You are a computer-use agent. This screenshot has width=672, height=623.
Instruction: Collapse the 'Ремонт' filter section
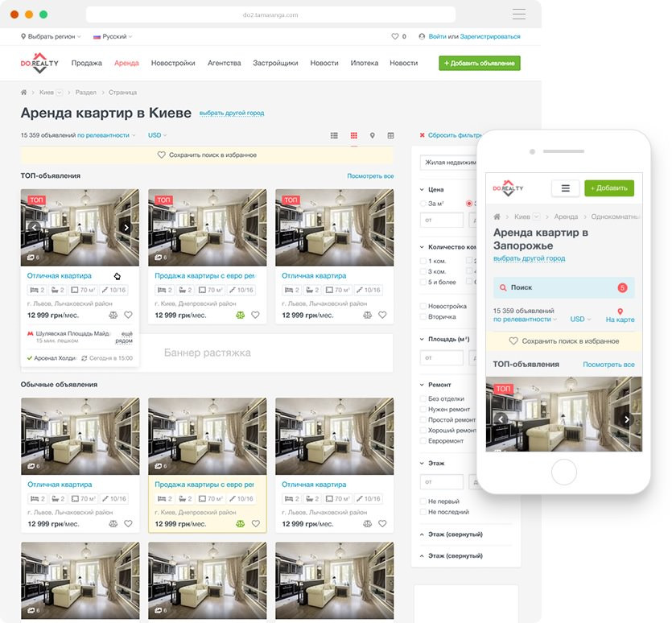click(435, 385)
